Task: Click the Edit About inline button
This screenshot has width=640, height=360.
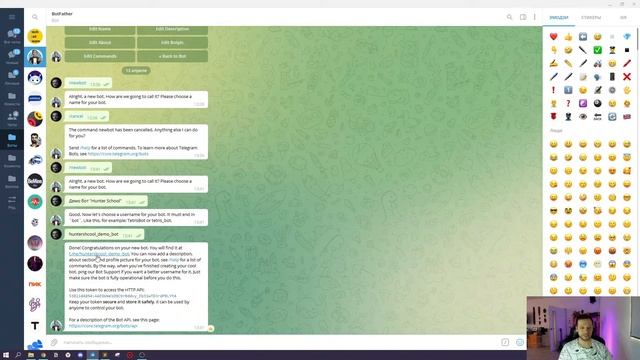Action: pyautogui.click(x=100, y=42)
